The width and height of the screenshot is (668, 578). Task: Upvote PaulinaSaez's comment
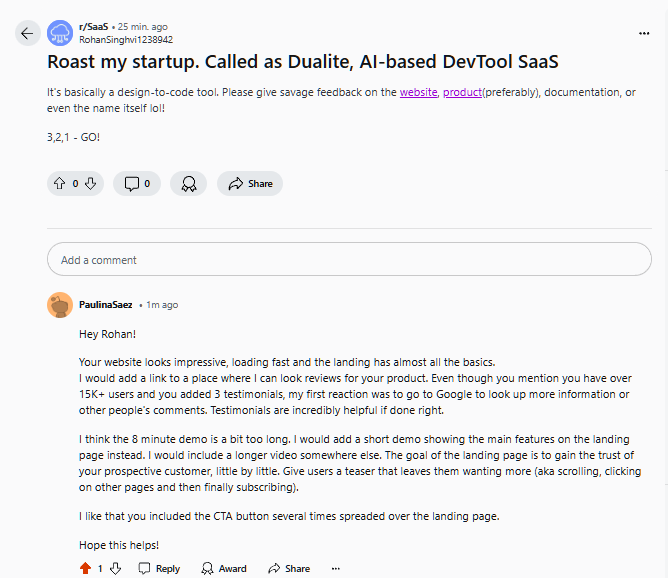(85, 568)
